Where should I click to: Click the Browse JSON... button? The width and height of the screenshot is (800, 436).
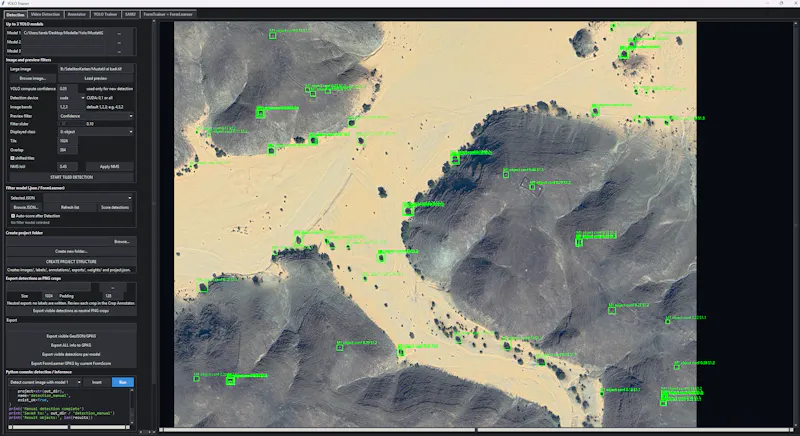point(26,208)
